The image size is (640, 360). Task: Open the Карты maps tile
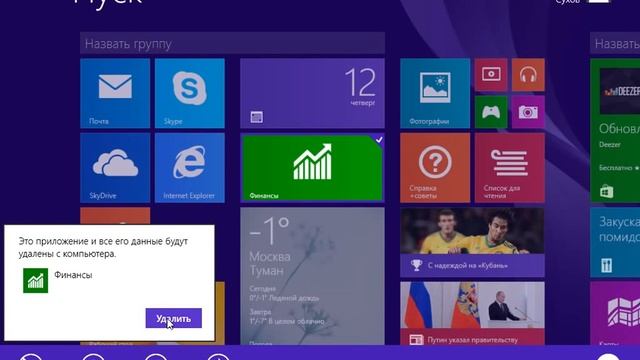pyautogui.click(x=615, y=313)
